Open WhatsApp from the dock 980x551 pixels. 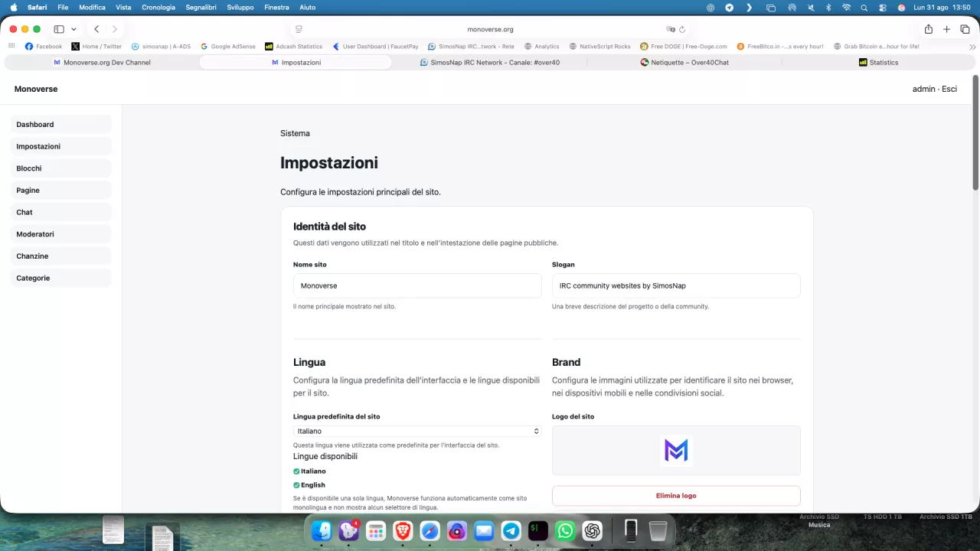[565, 530]
